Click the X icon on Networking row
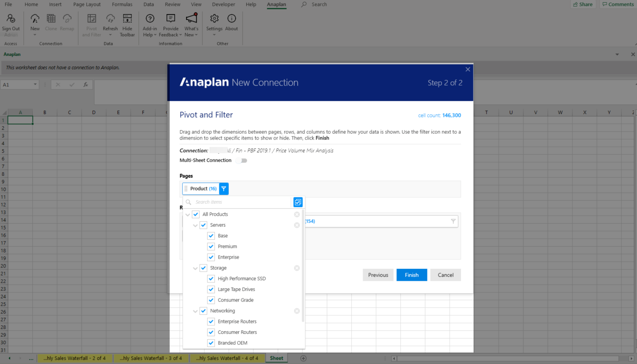The height and width of the screenshot is (364, 637). (297, 311)
